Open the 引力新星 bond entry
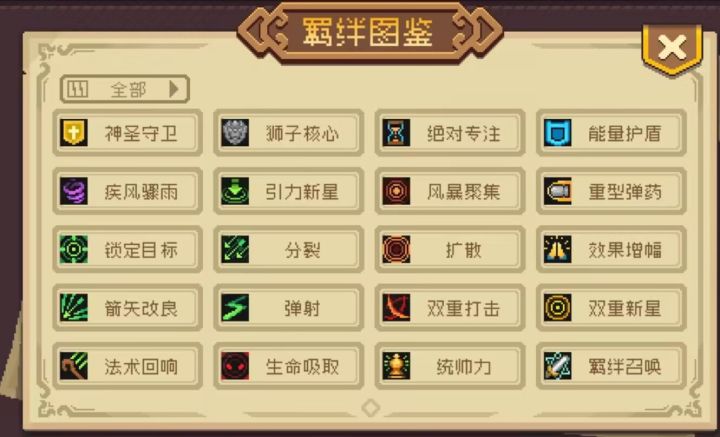Viewport: 720px width, 437px height. click(x=288, y=191)
